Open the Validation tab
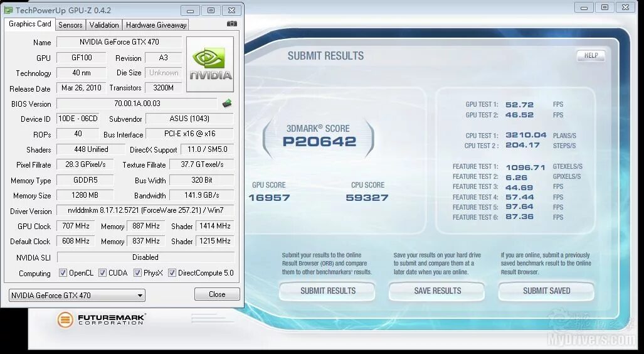644x354 pixels. point(104,24)
